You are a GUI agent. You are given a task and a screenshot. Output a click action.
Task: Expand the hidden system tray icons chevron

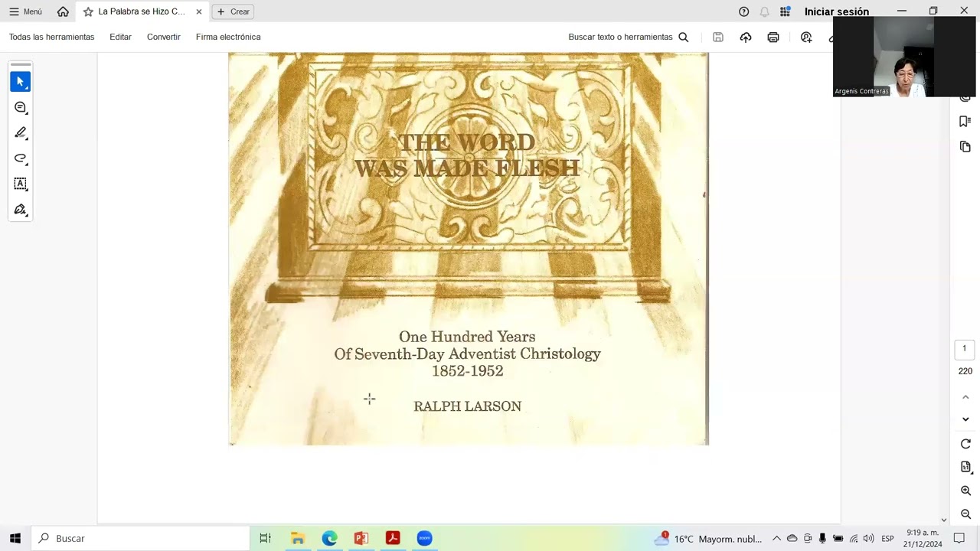[776, 539]
